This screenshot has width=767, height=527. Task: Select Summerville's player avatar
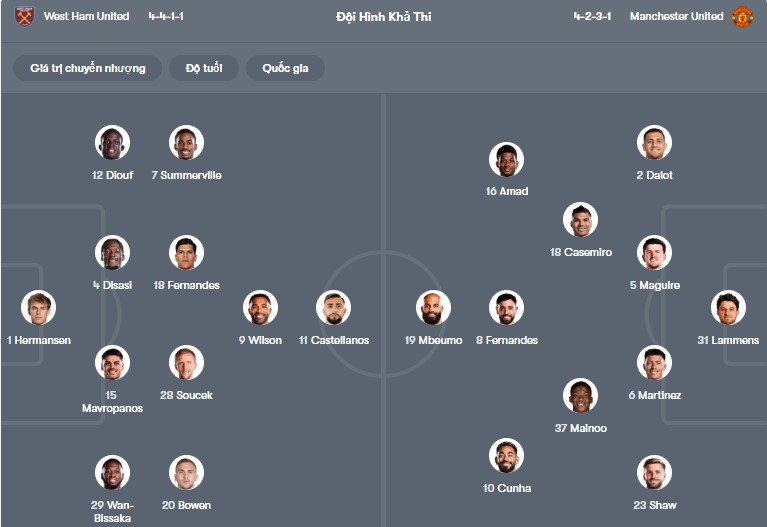click(x=186, y=143)
